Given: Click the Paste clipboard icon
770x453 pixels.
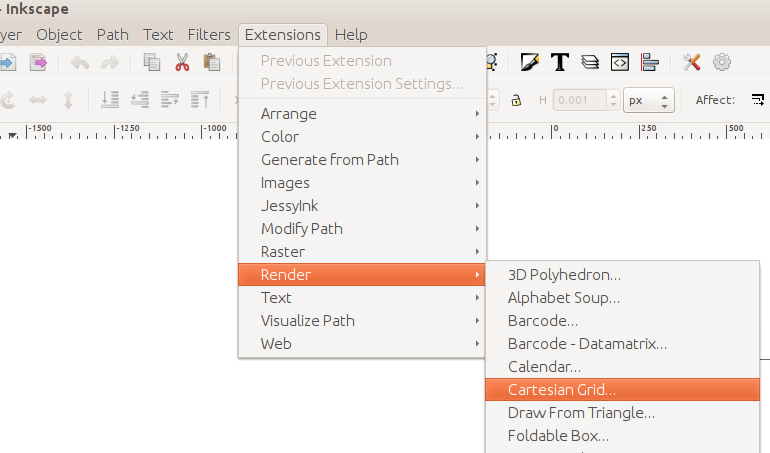Looking at the screenshot, I should click(x=212, y=62).
